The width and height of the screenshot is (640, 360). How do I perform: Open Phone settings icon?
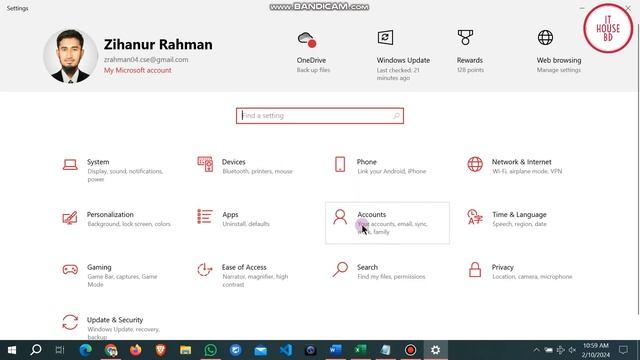pos(340,164)
